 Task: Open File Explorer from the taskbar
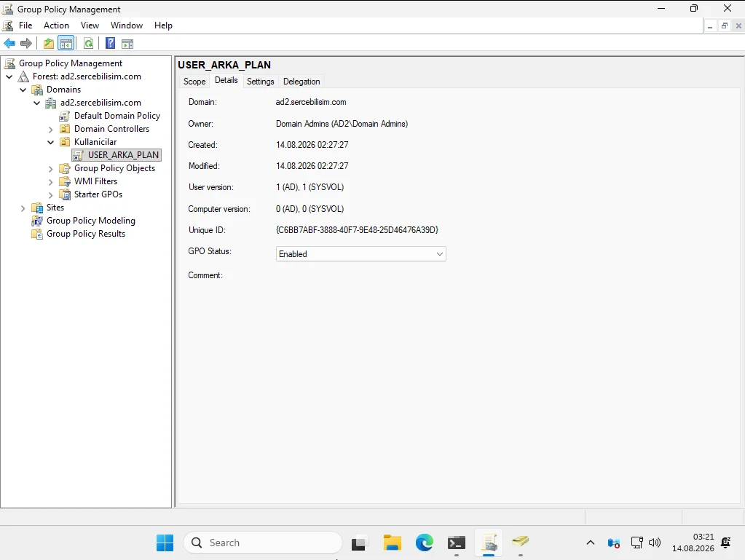[x=393, y=543]
